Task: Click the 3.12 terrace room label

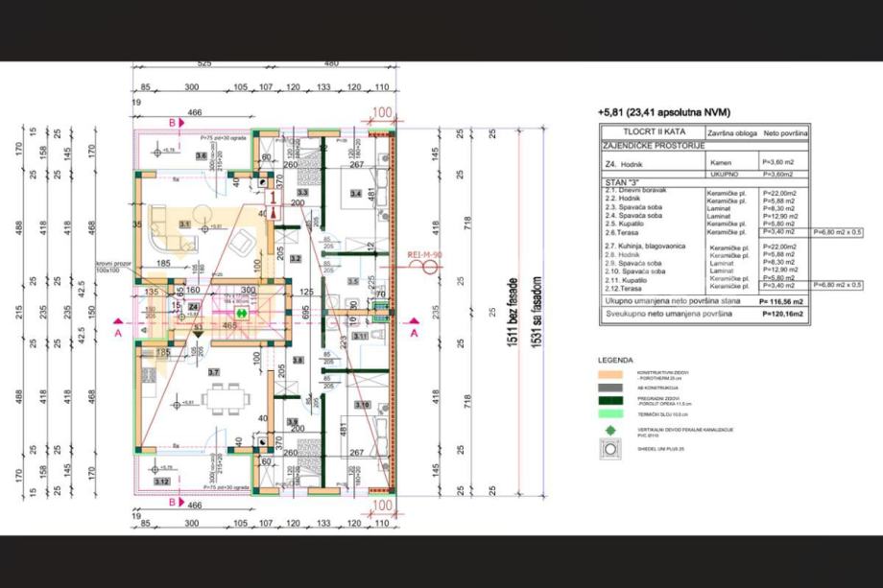Action: coord(161,481)
